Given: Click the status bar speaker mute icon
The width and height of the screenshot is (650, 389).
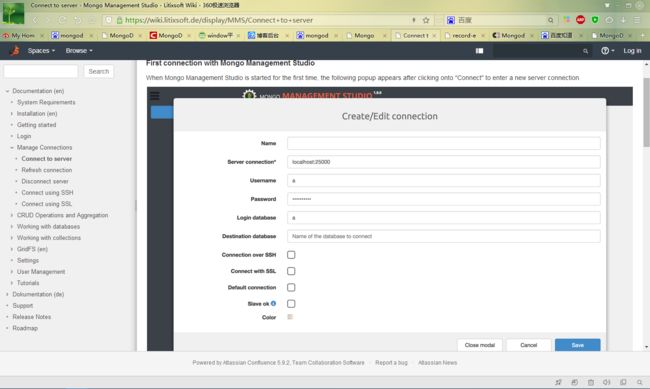Looking at the screenshot, I should (x=607, y=382).
